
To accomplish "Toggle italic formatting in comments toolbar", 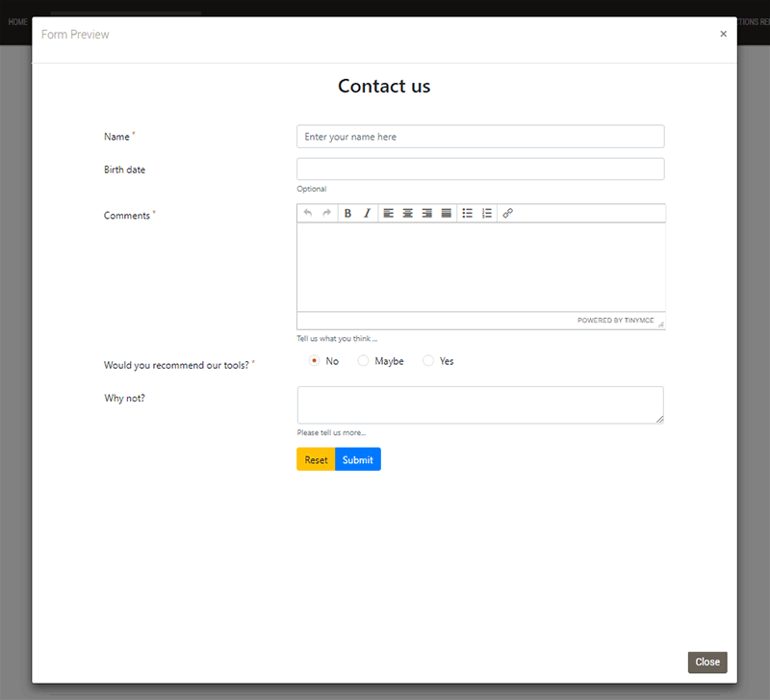I will click(x=367, y=214).
